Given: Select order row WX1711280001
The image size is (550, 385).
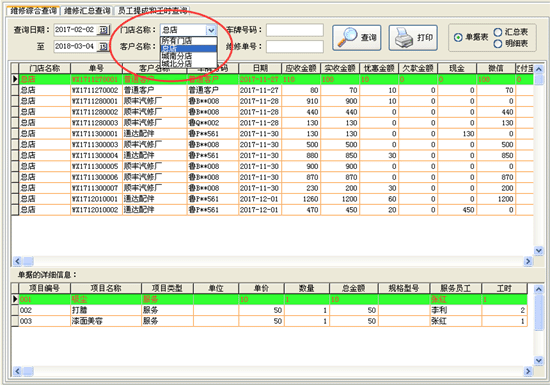Looking at the screenshot, I should [272, 101].
